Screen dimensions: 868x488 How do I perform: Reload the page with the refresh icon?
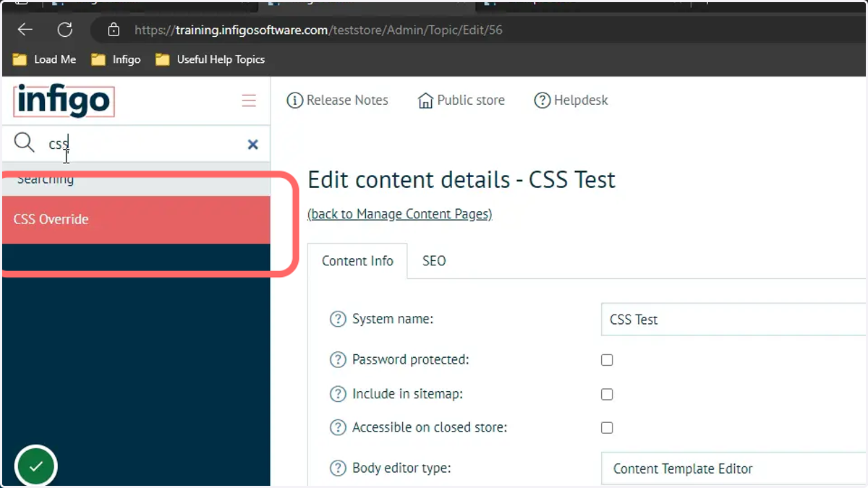65,30
